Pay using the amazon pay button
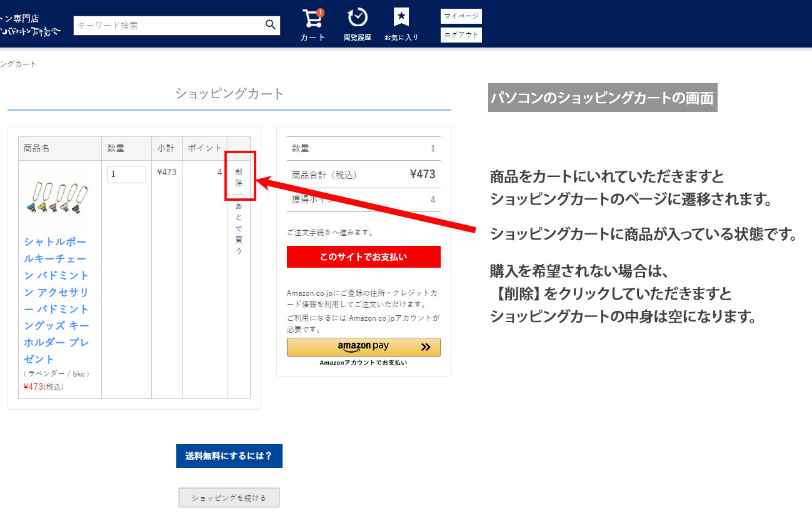 point(363,347)
